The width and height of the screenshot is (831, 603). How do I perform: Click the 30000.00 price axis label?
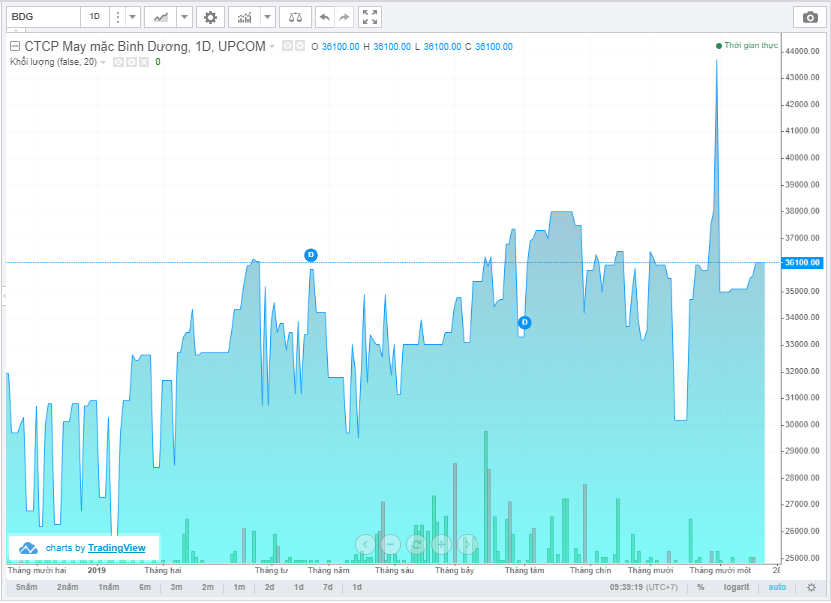pyautogui.click(x=802, y=424)
